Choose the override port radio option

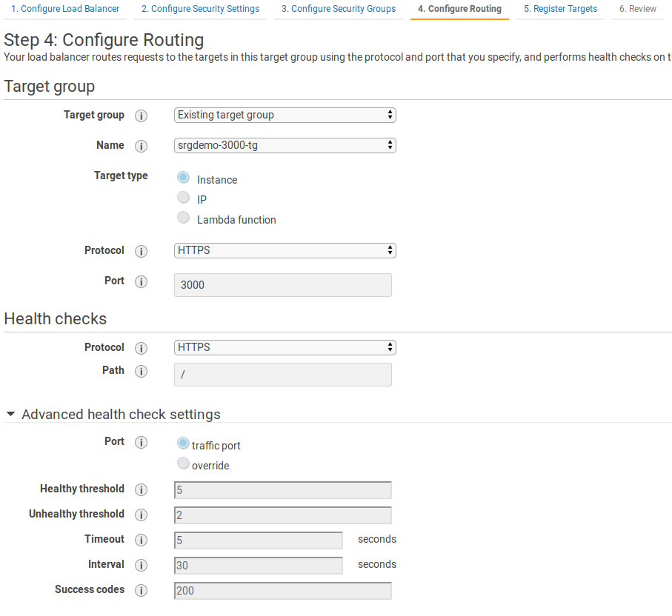[x=184, y=464]
